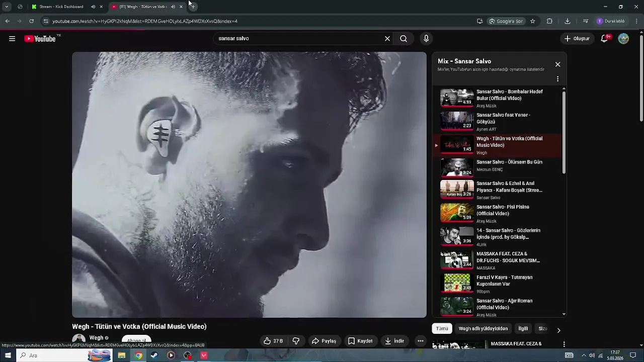Clear the search box with the X icon

(387, 39)
